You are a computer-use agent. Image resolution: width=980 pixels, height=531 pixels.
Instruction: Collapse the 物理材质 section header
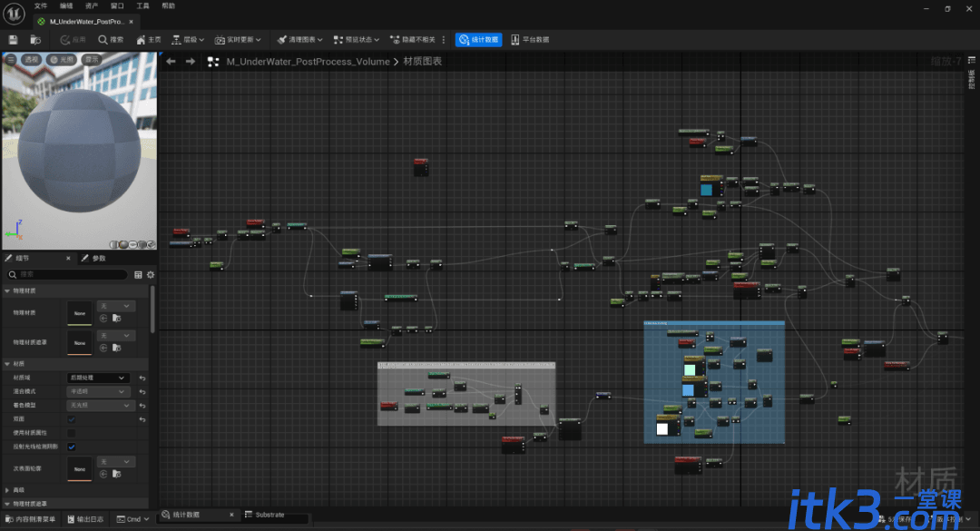click(x=74, y=290)
